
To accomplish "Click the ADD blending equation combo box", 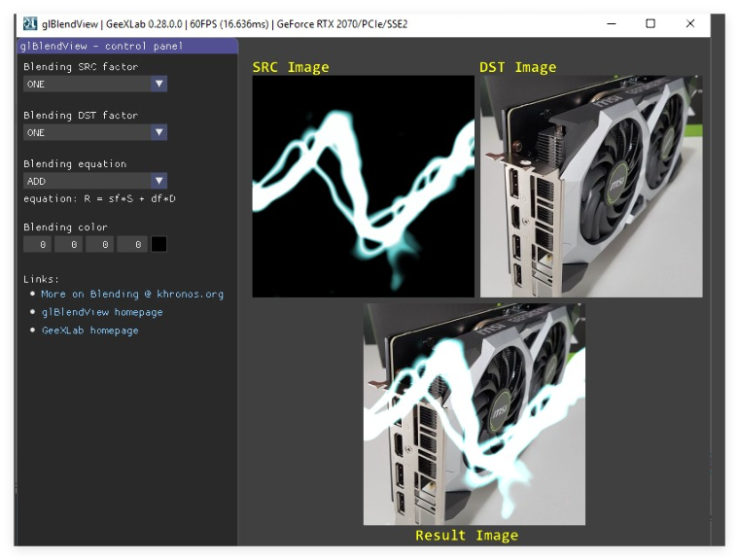I will pos(95,181).
